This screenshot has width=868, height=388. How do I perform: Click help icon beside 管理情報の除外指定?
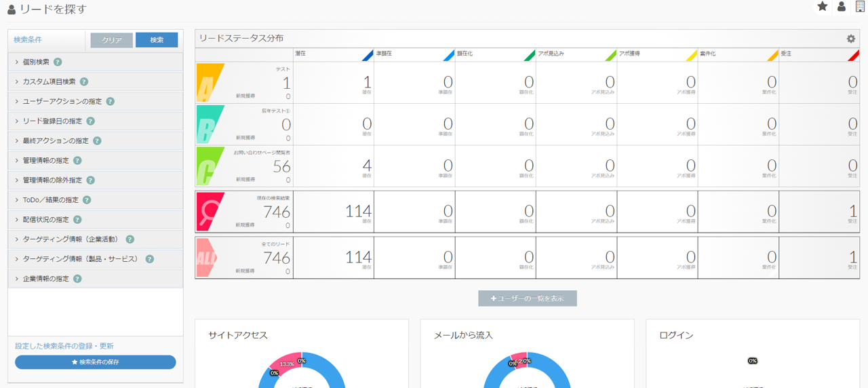pos(91,180)
